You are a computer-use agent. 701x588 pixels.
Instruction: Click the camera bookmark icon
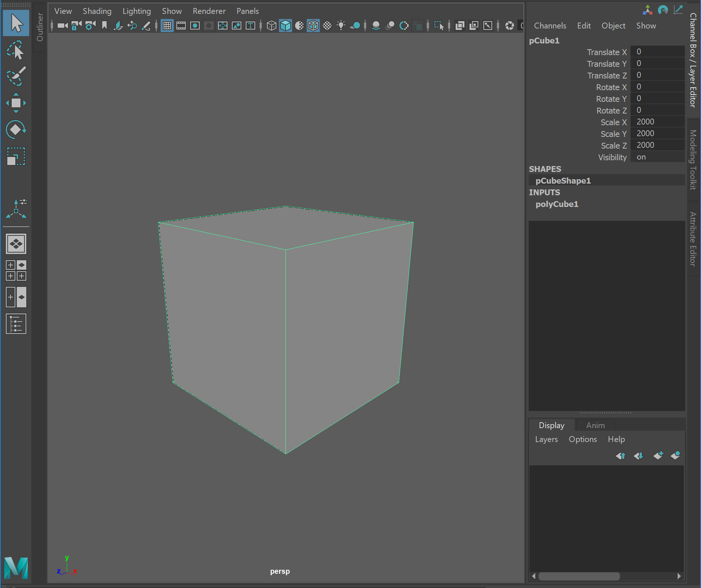tap(104, 26)
